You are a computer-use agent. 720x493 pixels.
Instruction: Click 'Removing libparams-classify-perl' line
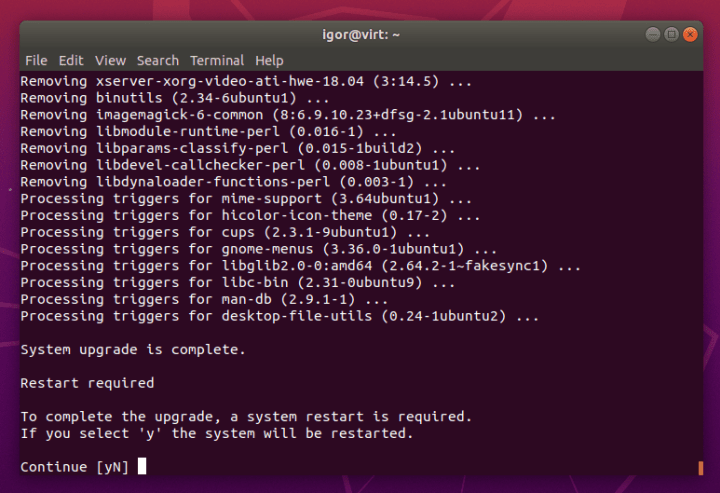pyautogui.click(x=237, y=149)
